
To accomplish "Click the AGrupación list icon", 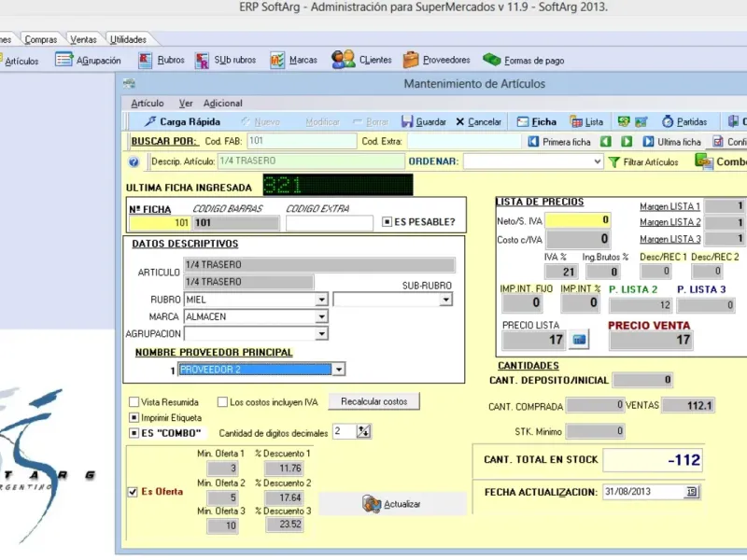I will click(x=63, y=60).
